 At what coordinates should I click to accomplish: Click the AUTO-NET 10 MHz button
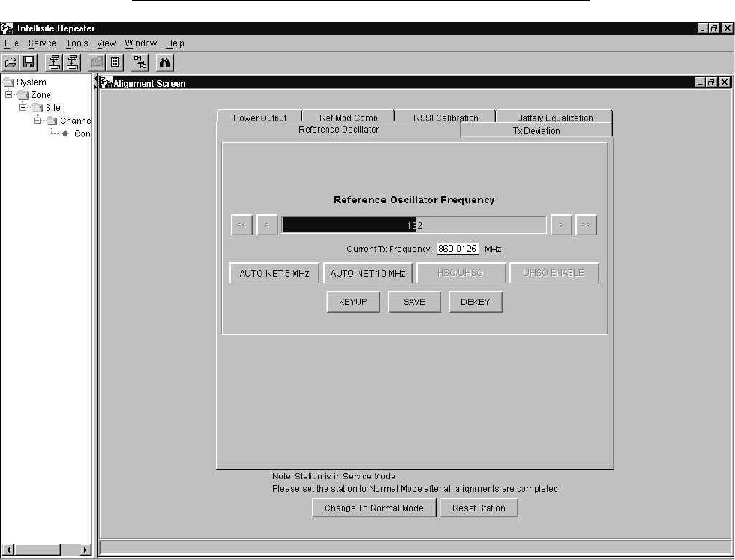(367, 273)
